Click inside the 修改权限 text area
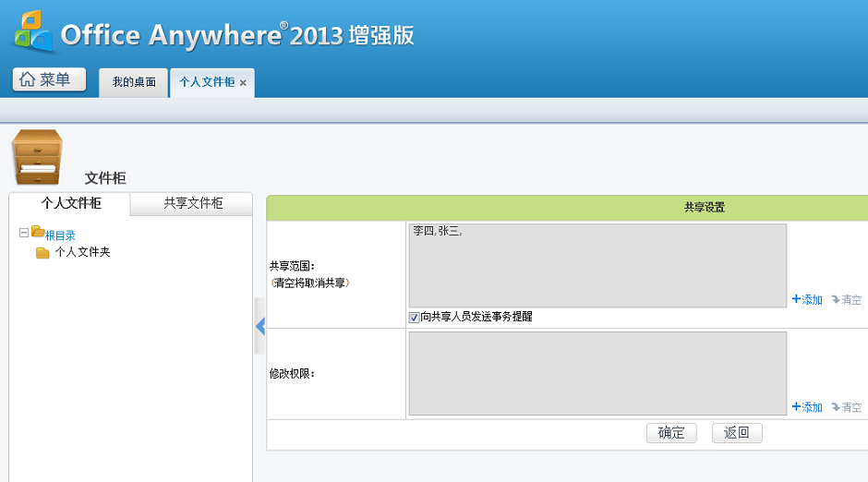This screenshot has height=482, width=868. click(597, 373)
